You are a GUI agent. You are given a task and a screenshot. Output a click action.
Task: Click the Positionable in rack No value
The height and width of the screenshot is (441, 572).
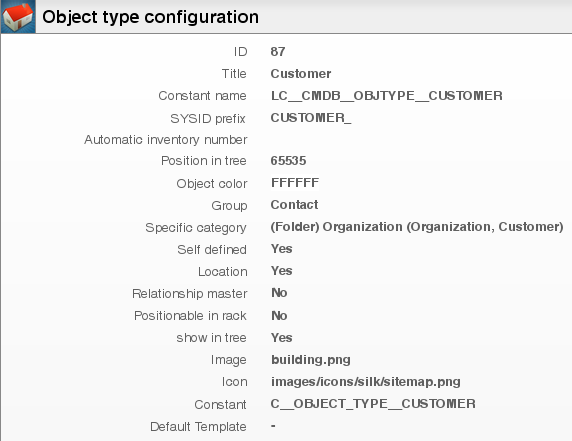(279, 316)
